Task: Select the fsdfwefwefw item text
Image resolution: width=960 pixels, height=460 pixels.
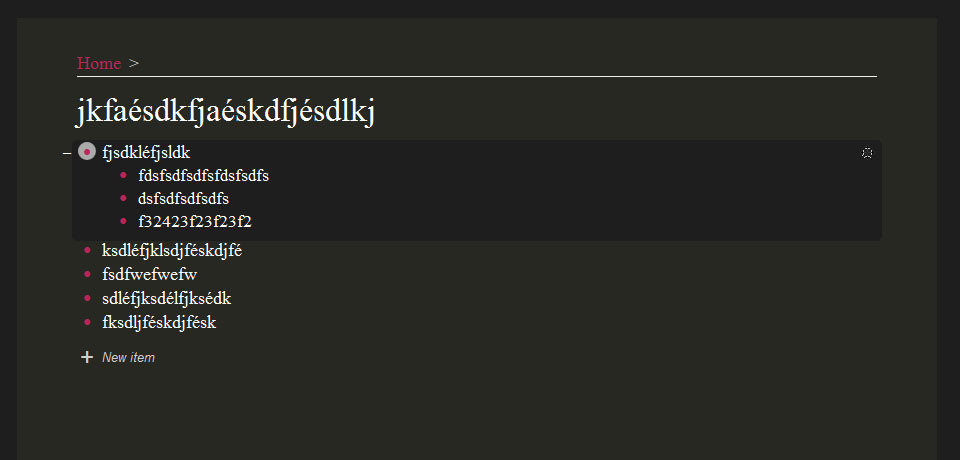Action: click(149, 275)
